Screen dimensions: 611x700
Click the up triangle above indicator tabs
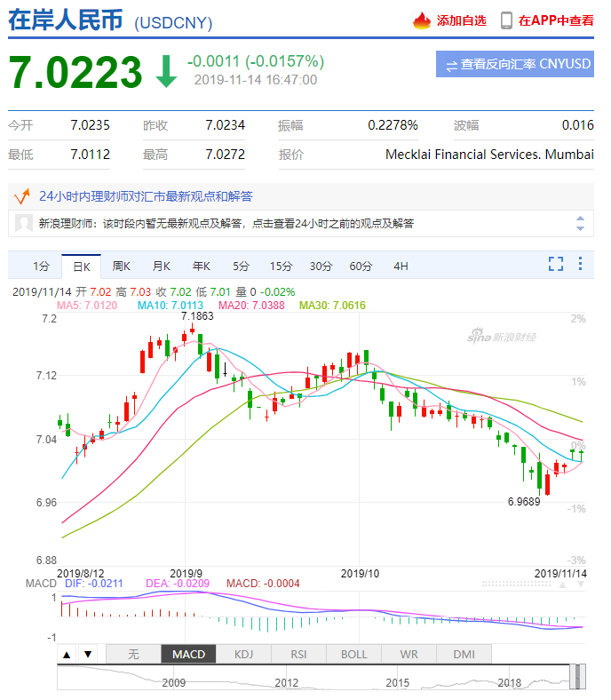pos(67,655)
